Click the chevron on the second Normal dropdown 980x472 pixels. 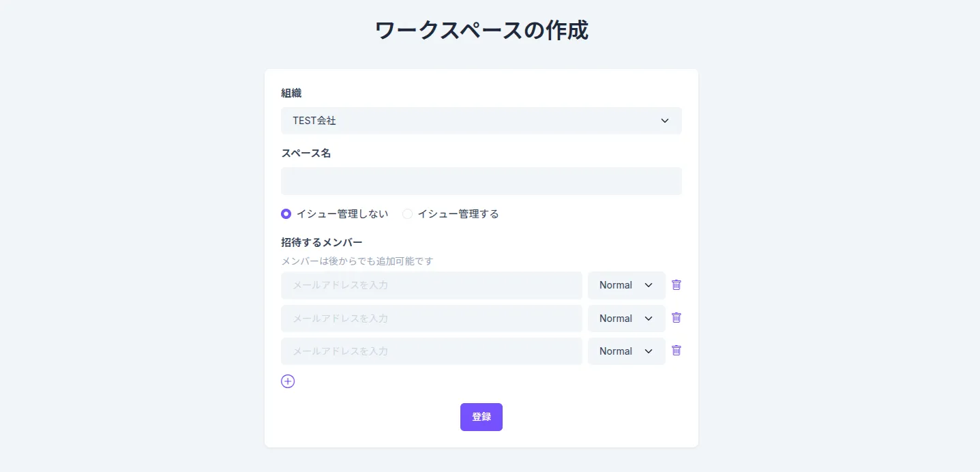(648, 318)
